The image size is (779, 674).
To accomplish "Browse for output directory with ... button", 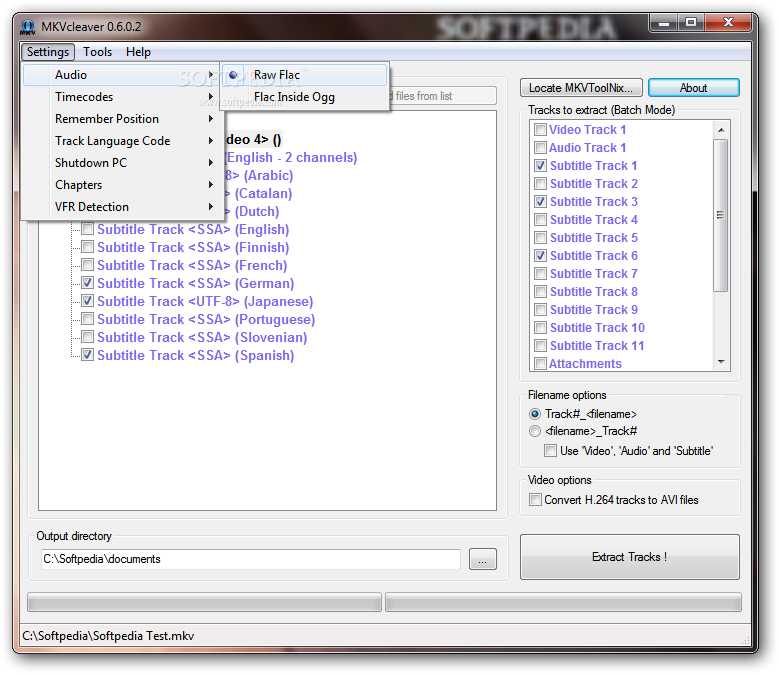I will point(482,559).
